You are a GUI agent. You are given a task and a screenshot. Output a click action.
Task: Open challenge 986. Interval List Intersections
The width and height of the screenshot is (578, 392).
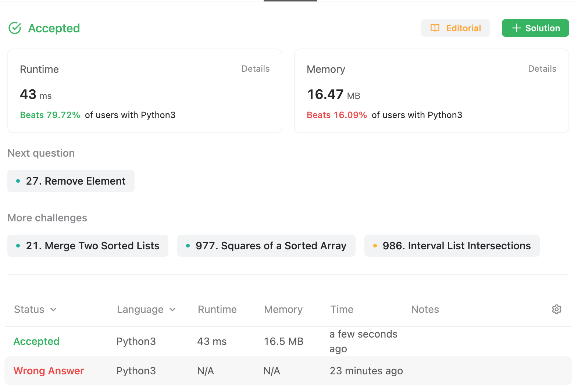pos(452,246)
